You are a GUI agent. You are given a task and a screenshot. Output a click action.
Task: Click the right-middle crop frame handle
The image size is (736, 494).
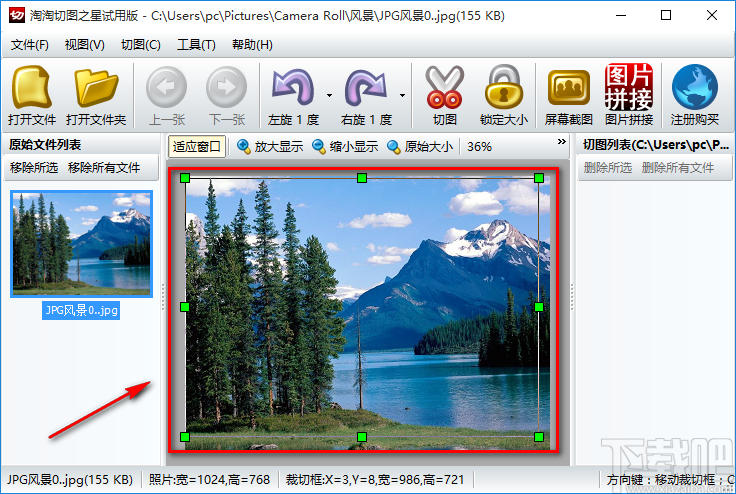pos(539,307)
